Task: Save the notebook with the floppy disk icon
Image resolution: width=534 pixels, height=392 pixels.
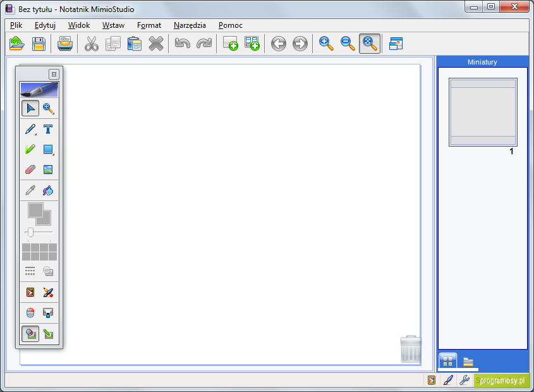Action: tap(39, 44)
